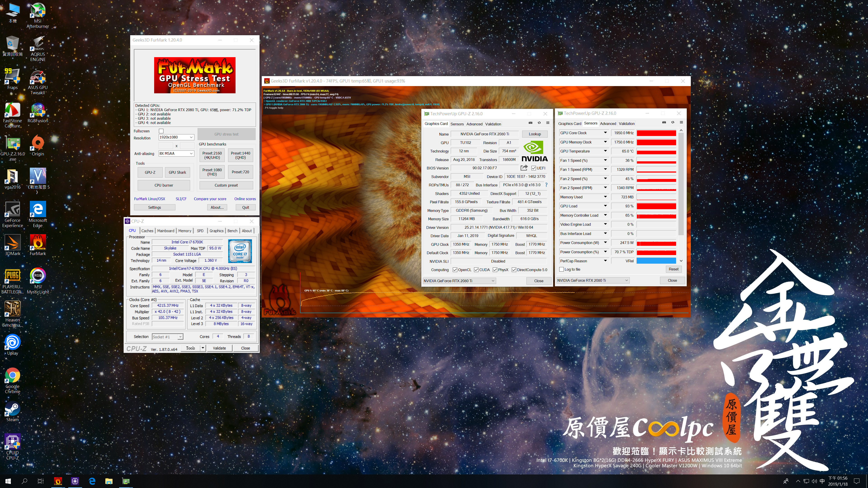The image size is (868, 488).
Task: Click the Bus Interface question mark icon
Action: point(546,185)
